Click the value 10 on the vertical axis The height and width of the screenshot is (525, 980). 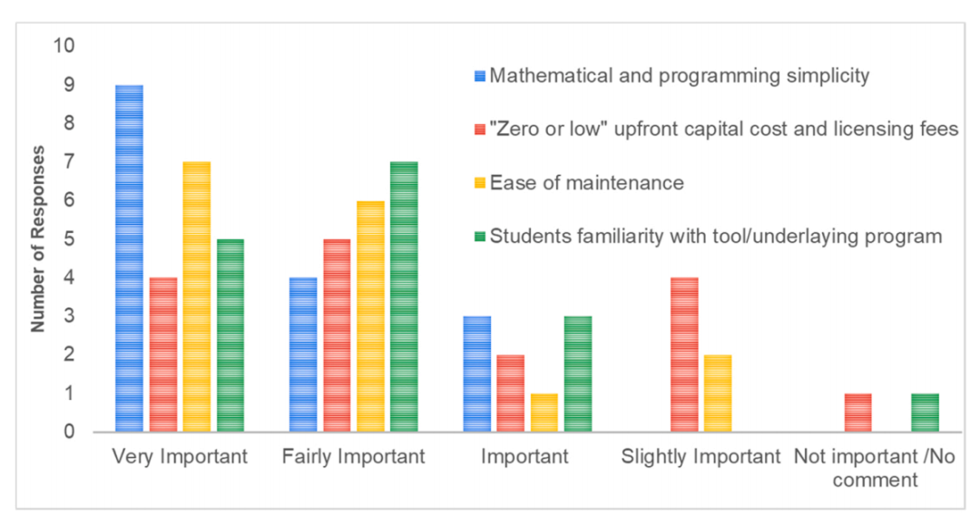64,45
